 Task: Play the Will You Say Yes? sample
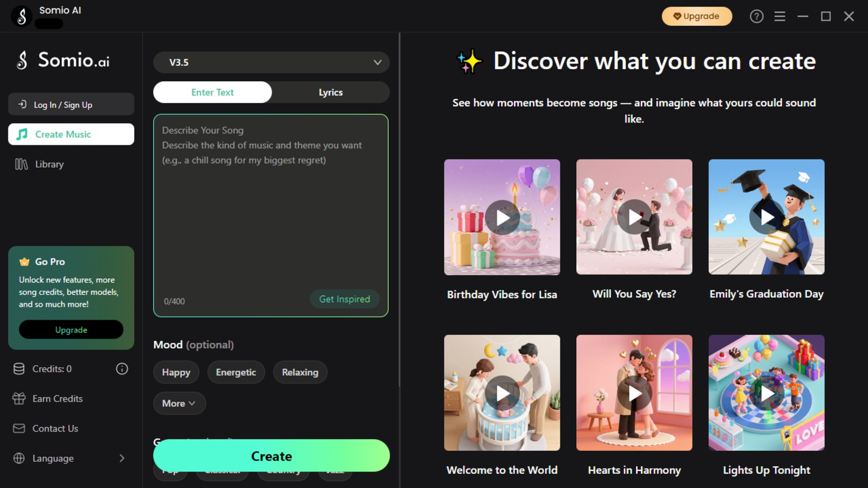coord(634,217)
